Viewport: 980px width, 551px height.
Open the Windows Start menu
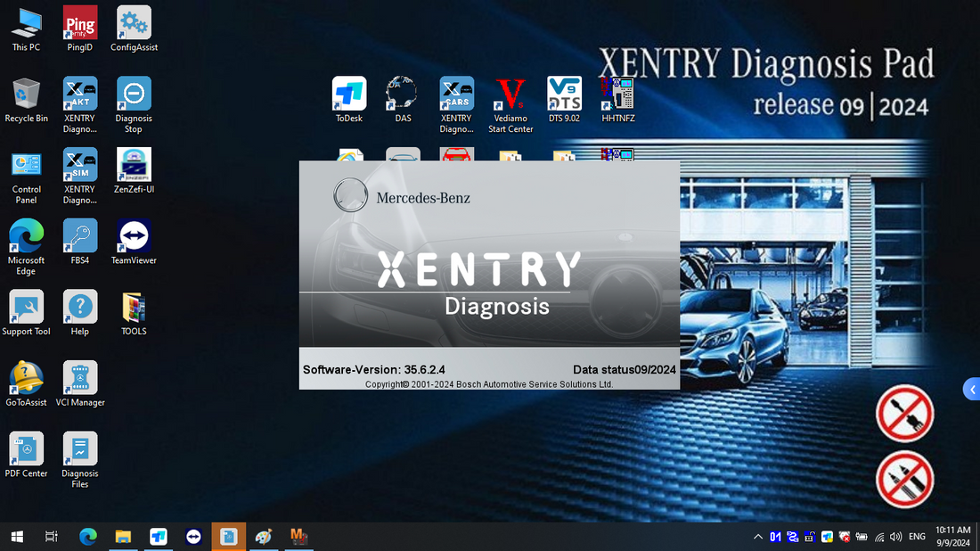(x=16, y=537)
